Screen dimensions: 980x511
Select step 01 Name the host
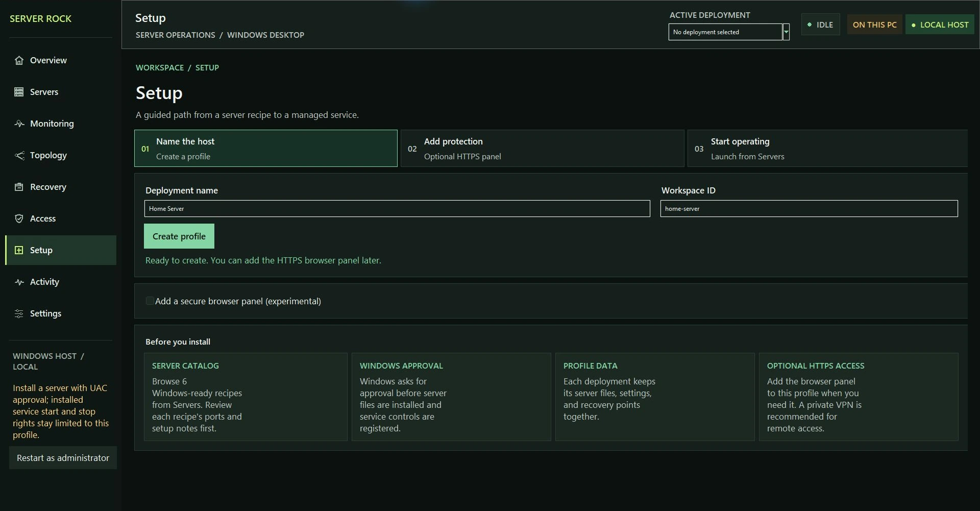click(266, 148)
